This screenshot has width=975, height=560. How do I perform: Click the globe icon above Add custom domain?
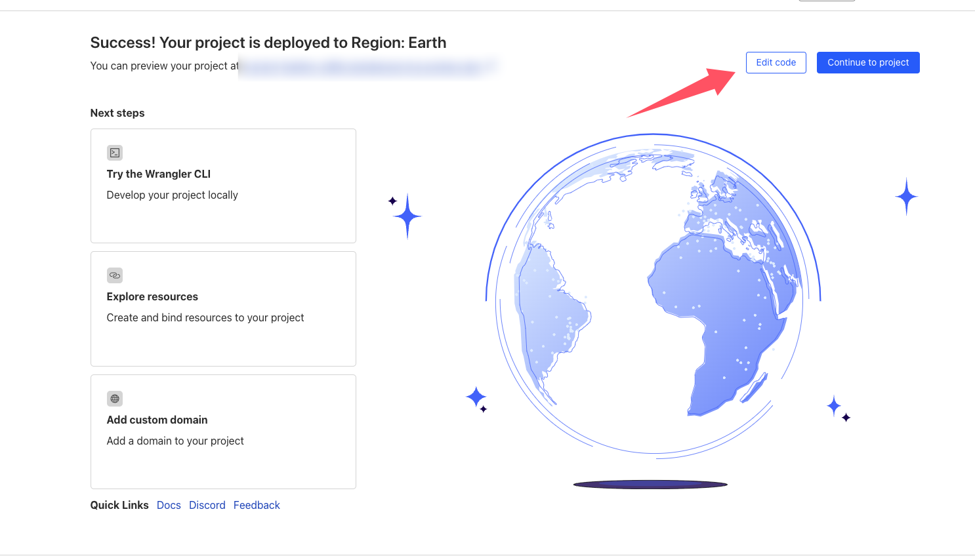[115, 399]
